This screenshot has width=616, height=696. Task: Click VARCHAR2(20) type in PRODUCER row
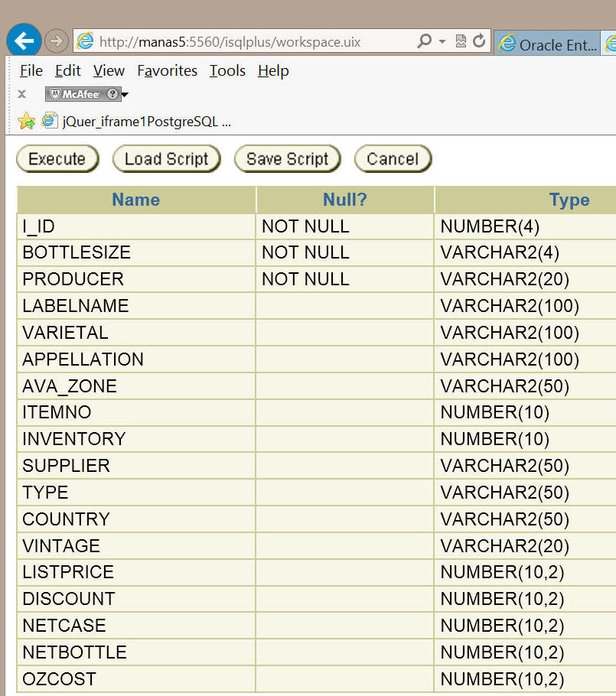tap(504, 279)
